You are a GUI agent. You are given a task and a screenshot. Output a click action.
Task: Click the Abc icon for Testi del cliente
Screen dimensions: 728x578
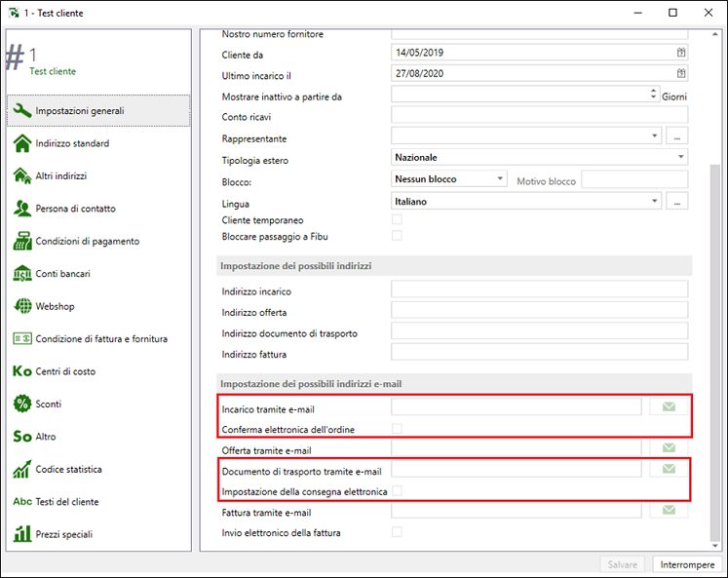coord(21,501)
